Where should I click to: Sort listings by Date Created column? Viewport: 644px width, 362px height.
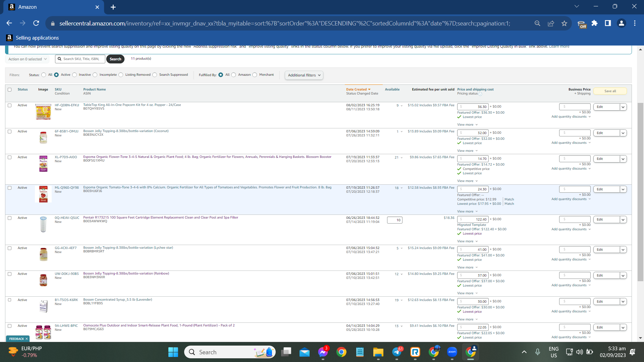point(358,89)
